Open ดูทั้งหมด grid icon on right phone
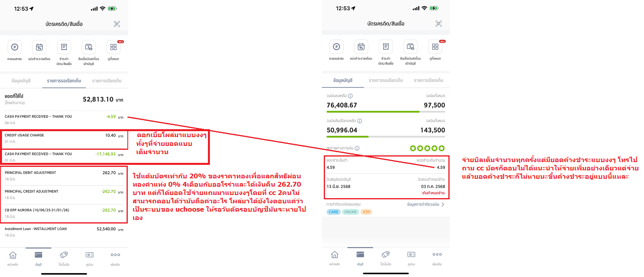Screen dimensions: 644x277 [435, 47]
